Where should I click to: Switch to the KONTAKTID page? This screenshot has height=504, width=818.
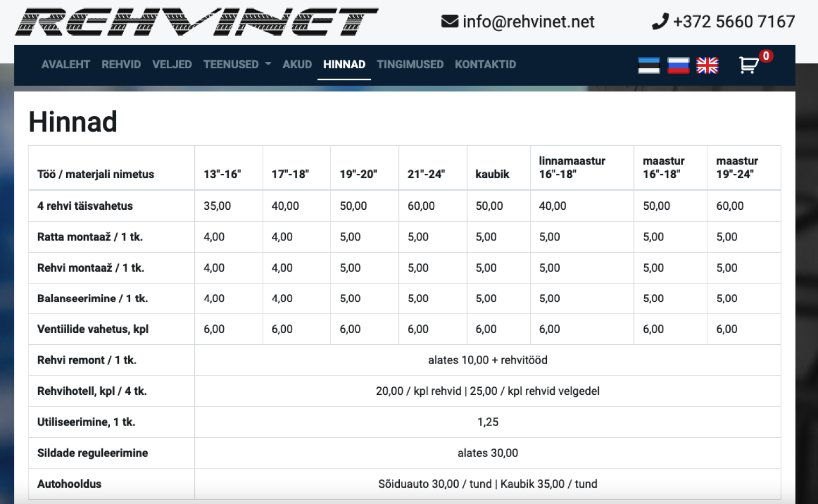point(485,65)
